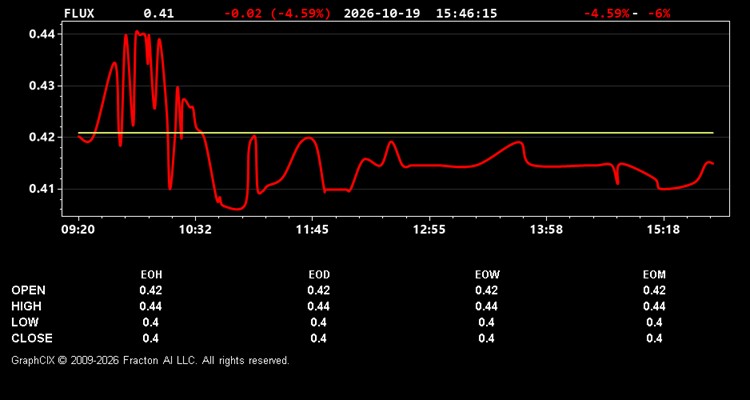Viewport: 750px width, 400px height.
Task: Click the EOH CLOSE value 0.4
Action: (x=151, y=338)
